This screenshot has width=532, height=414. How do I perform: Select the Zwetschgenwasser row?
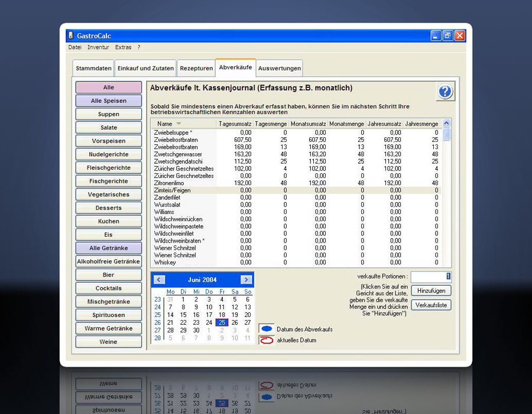(296, 154)
